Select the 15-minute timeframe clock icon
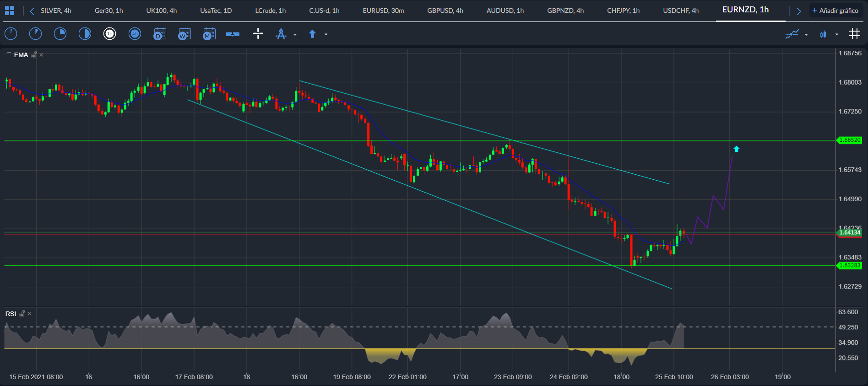Image resolution: width=868 pixels, height=386 pixels. (60, 33)
